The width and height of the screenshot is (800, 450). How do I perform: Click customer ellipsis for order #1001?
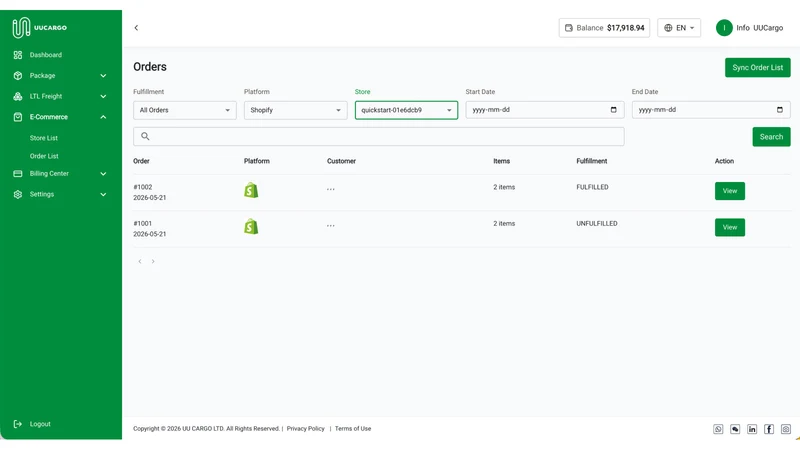click(x=331, y=226)
